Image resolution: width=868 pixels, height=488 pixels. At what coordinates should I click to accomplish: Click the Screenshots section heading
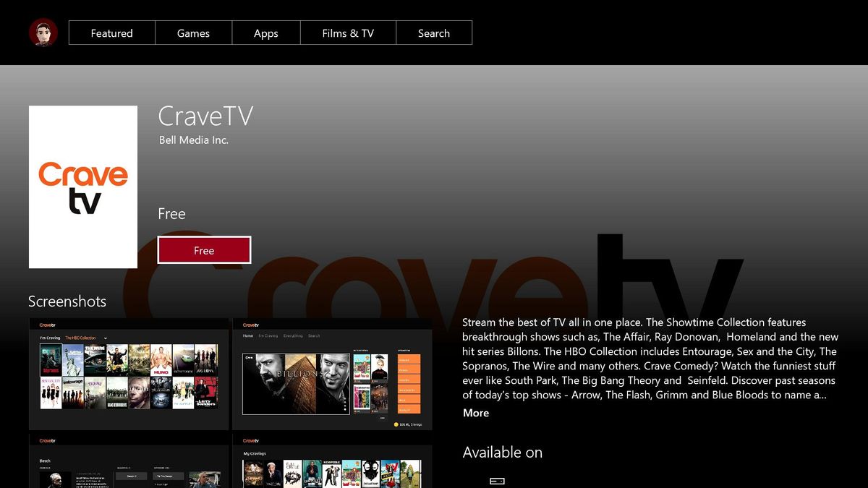pyautogui.click(x=67, y=301)
